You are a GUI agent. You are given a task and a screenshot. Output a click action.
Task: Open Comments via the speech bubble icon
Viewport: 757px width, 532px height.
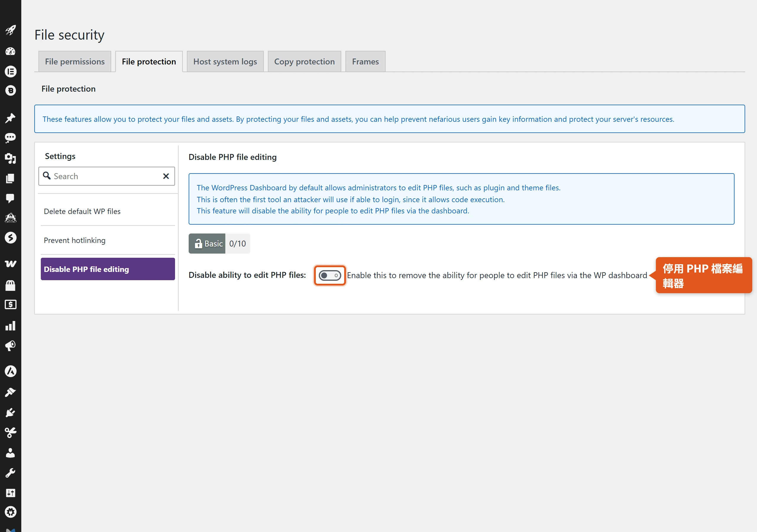click(11, 198)
